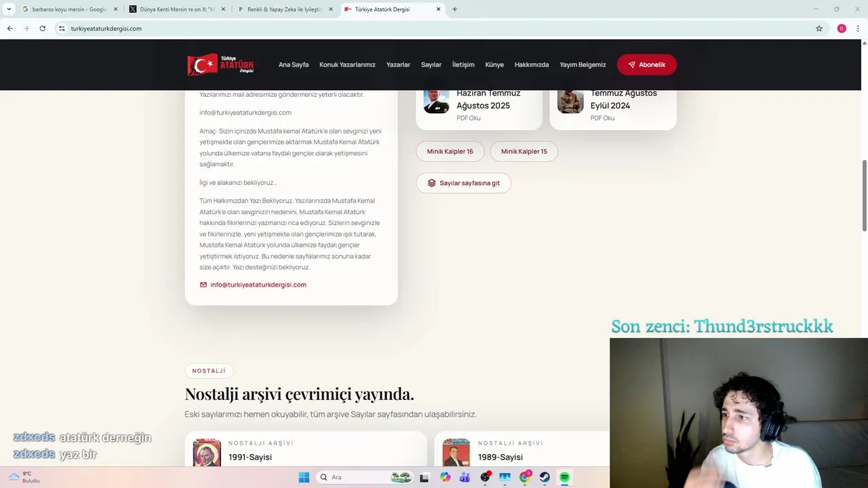Go back to the previous page
Screen dimensions: 868x488
coord(9,28)
